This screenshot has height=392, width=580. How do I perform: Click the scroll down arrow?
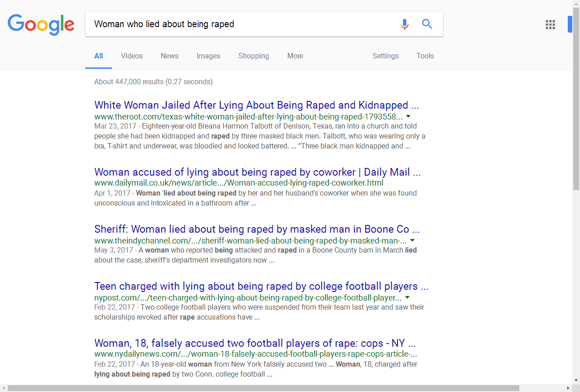tap(576, 381)
